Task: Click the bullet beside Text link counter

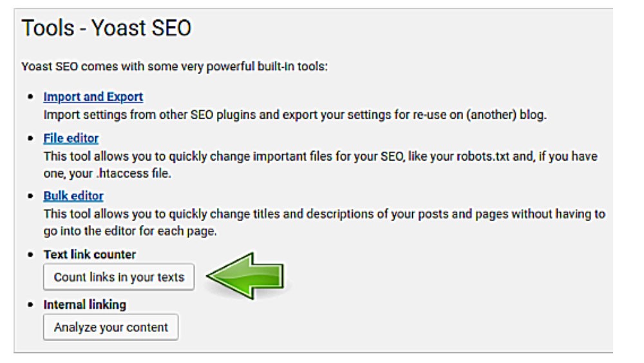Action: click(32, 255)
